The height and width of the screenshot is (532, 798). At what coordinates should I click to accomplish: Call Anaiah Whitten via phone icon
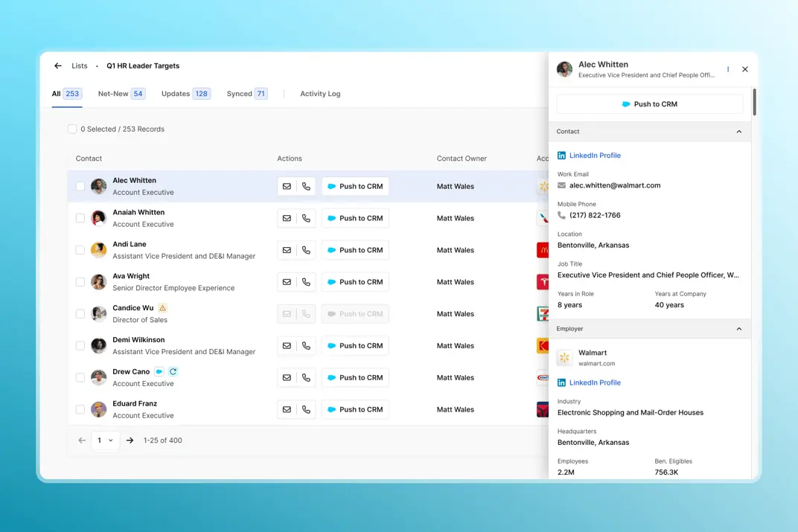pyautogui.click(x=306, y=218)
